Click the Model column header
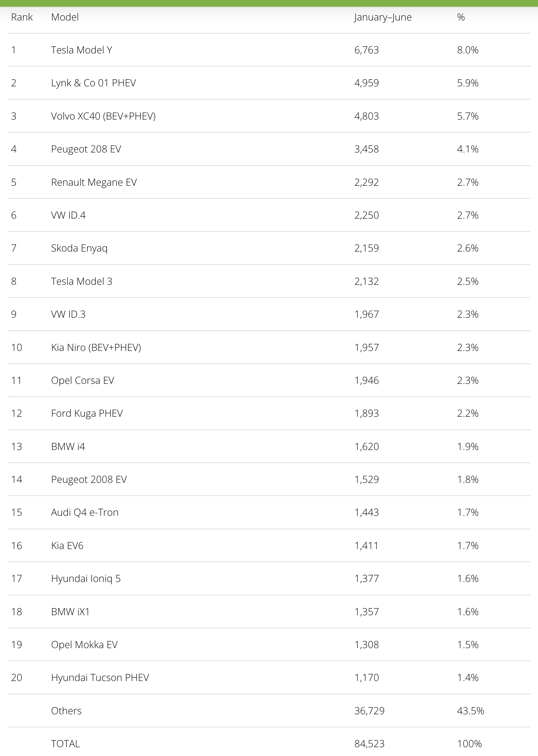 point(65,17)
